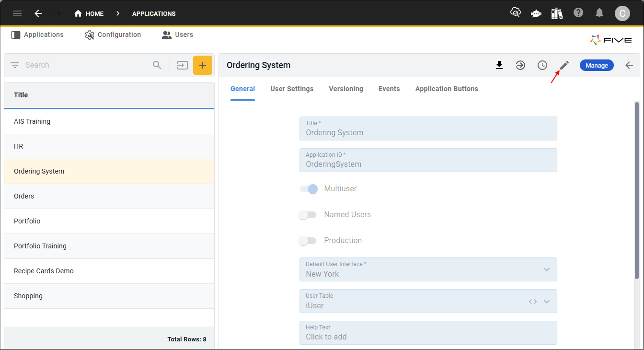Switch to the Application Buttons tab
The width and height of the screenshot is (644, 350).
447,89
